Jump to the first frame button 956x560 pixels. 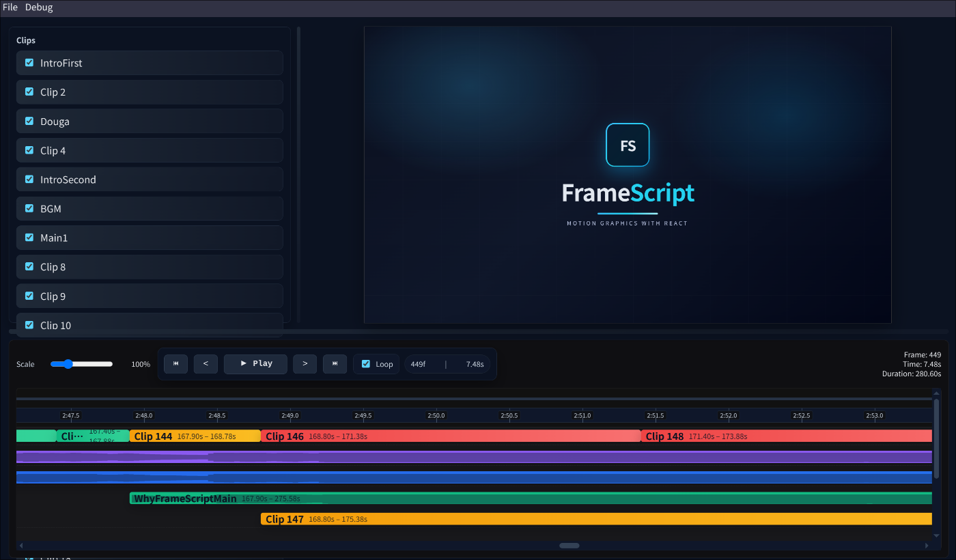click(175, 364)
